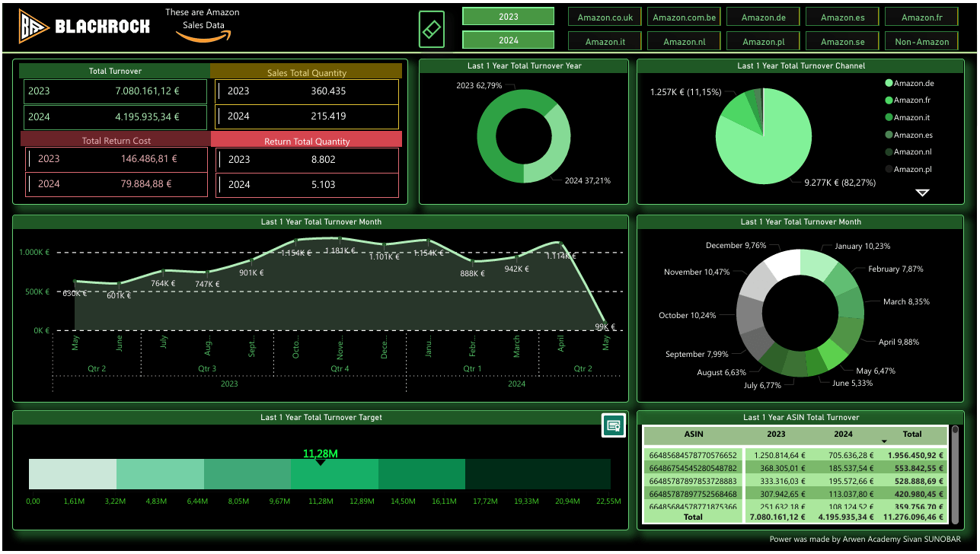The image size is (980, 554).
Task: Click the 1.956.450,92 € total cell
Action: [x=915, y=456]
